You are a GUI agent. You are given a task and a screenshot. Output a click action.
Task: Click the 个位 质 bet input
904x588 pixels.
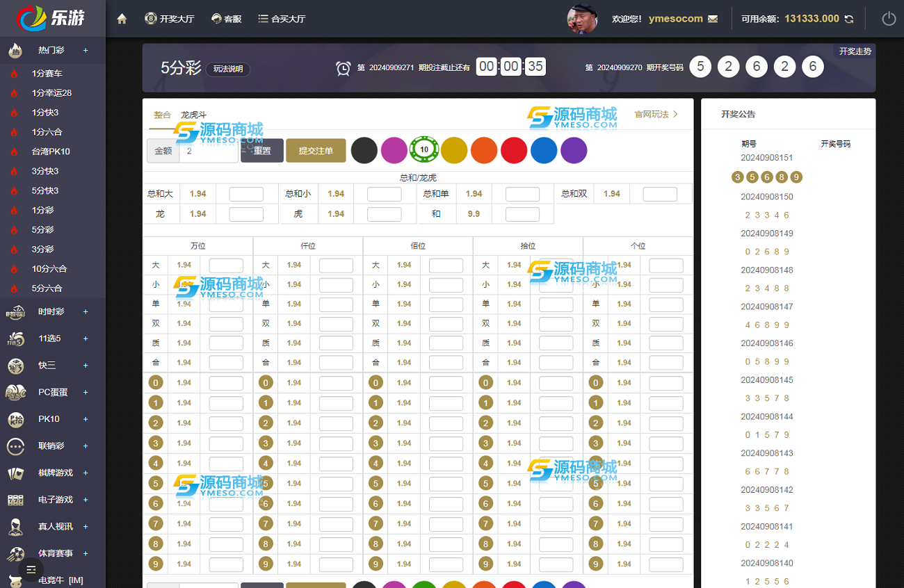pyautogui.click(x=666, y=343)
